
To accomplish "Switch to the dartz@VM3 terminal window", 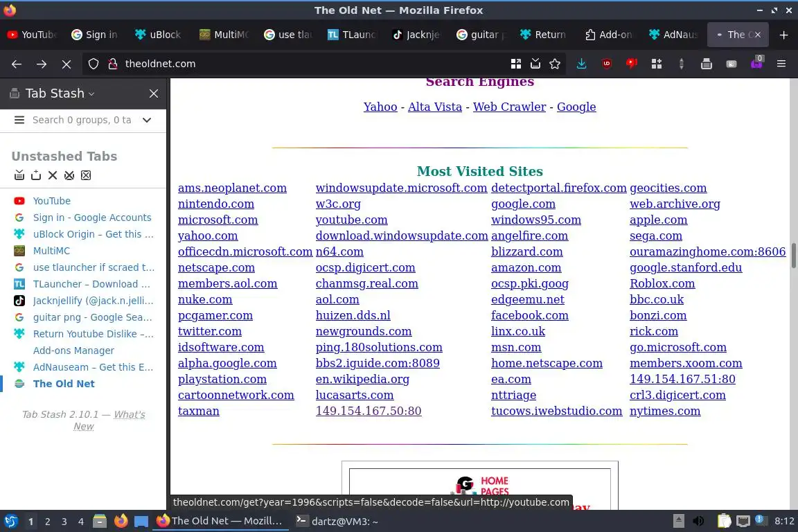I will pos(337,522).
